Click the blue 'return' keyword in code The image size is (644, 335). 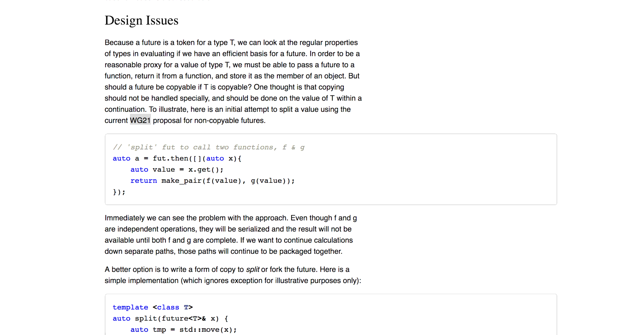coord(144,181)
